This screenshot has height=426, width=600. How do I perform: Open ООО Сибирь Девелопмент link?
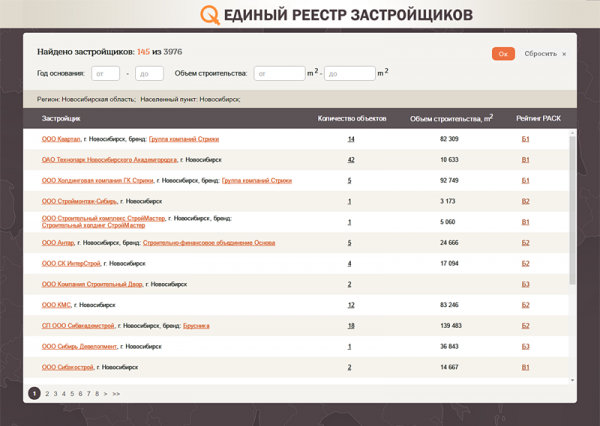80,346
